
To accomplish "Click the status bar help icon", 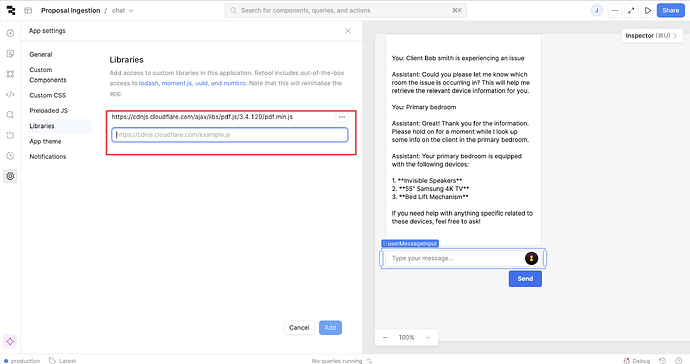I will [679, 360].
